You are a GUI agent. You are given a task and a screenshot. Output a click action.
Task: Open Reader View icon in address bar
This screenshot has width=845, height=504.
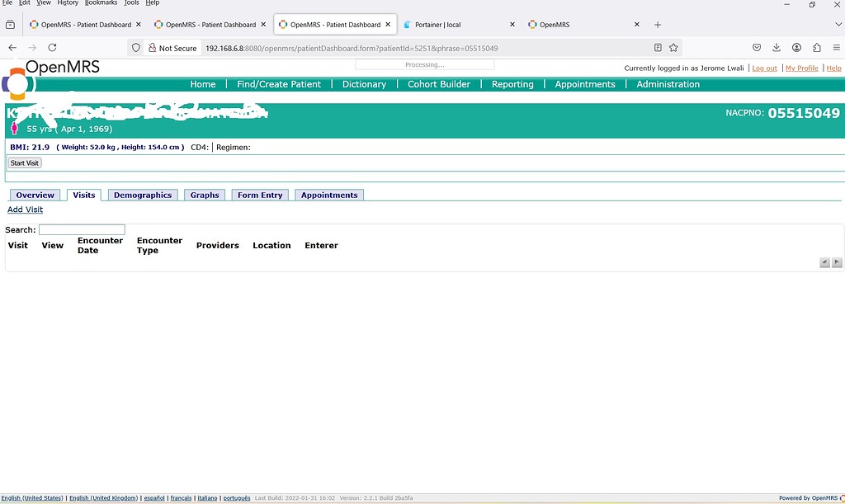coord(658,48)
